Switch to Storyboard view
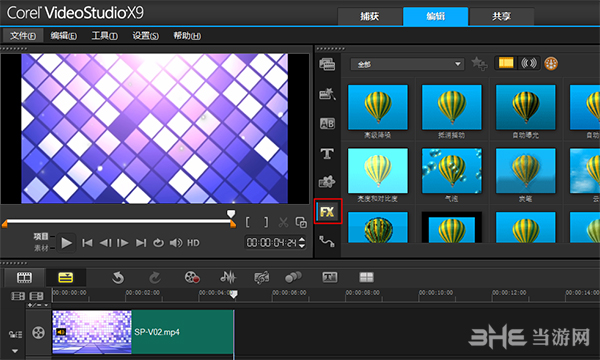The width and height of the screenshot is (600, 360). coord(24,277)
